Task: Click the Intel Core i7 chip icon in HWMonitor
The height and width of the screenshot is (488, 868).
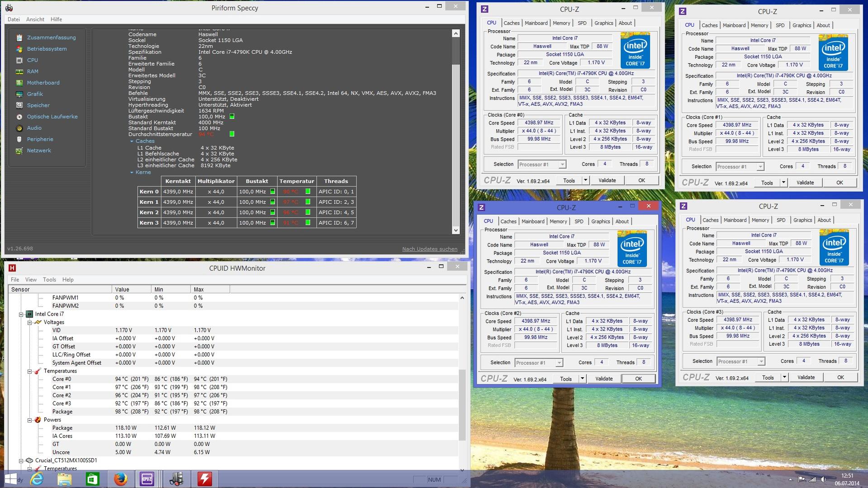Action: [29, 314]
